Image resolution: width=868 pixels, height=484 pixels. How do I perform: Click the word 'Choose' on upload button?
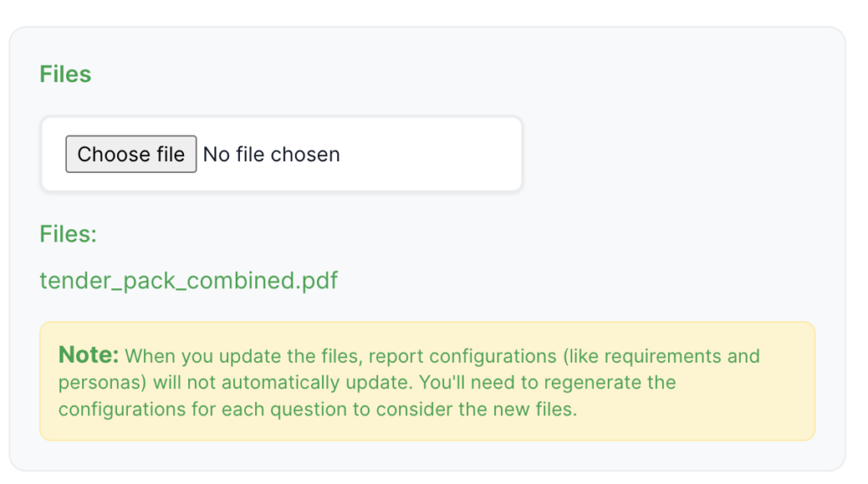tap(102, 154)
